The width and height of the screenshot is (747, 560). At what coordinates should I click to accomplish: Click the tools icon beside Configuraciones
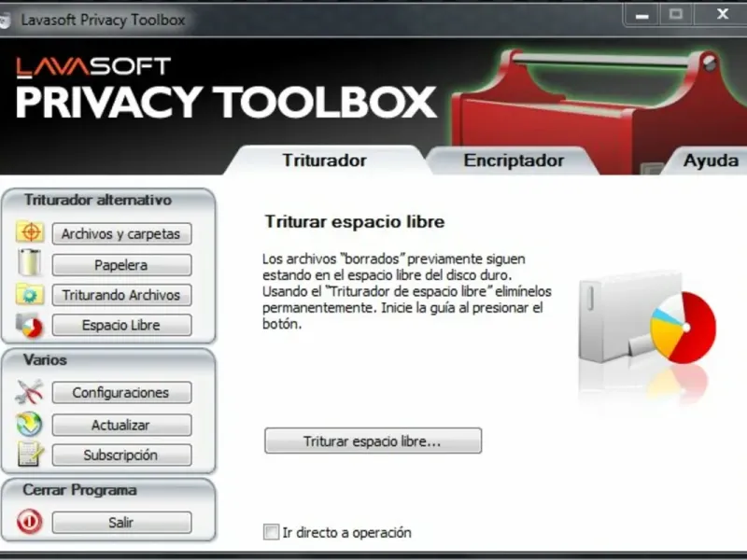[x=30, y=392]
